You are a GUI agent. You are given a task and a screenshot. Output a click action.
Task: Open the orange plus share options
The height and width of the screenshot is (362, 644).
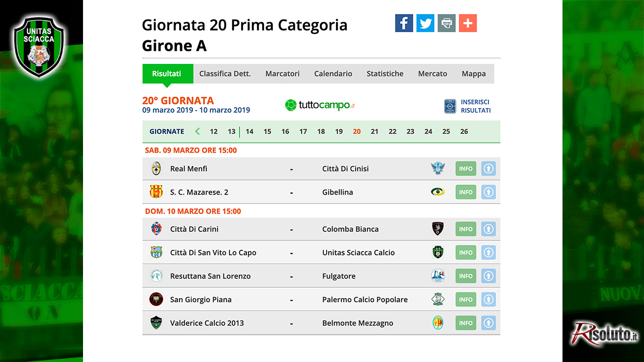click(x=468, y=23)
